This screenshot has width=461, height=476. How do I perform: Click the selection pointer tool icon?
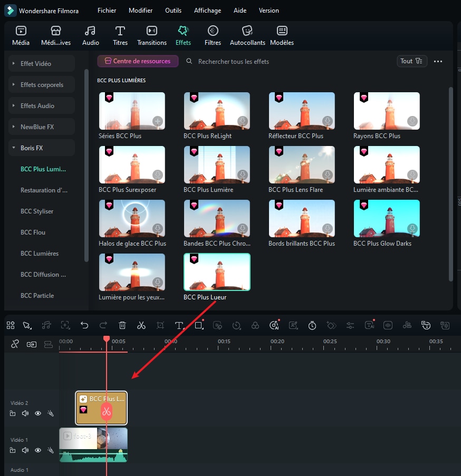pos(27,325)
